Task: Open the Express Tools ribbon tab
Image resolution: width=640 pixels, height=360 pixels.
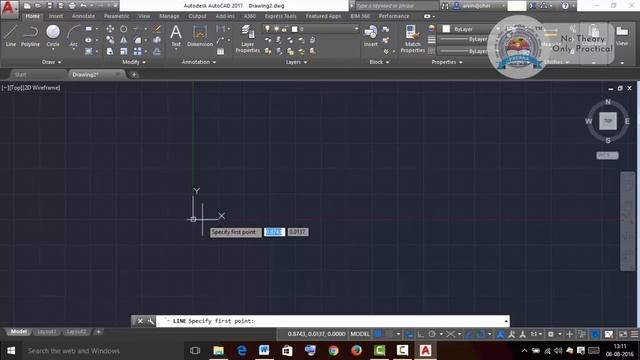Action: (x=280, y=16)
